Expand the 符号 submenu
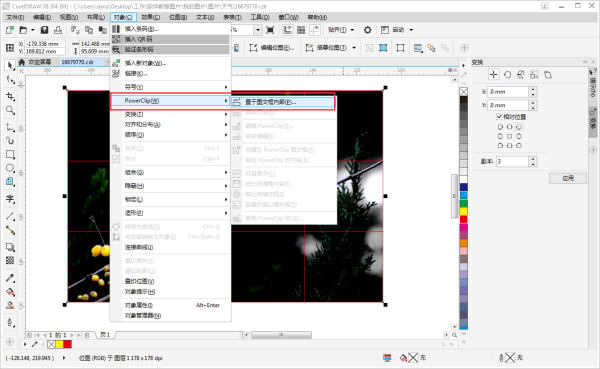 pyautogui.click(x=171, y=87)
